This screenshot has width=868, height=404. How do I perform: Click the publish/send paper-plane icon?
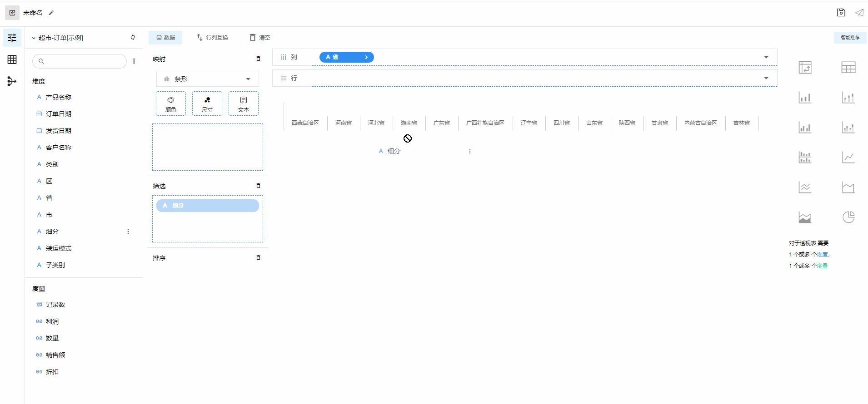859,13
